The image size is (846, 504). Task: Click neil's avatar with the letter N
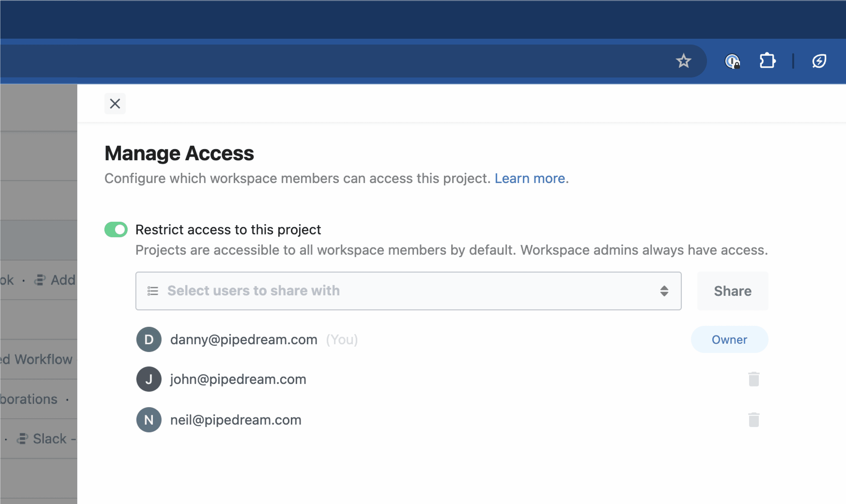(x=149, y=420)
